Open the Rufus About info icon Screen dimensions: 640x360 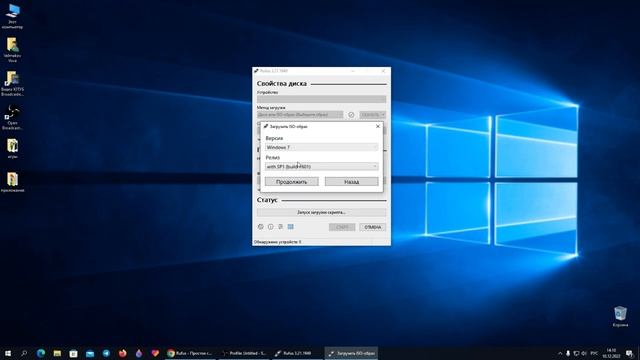(271, 227)
